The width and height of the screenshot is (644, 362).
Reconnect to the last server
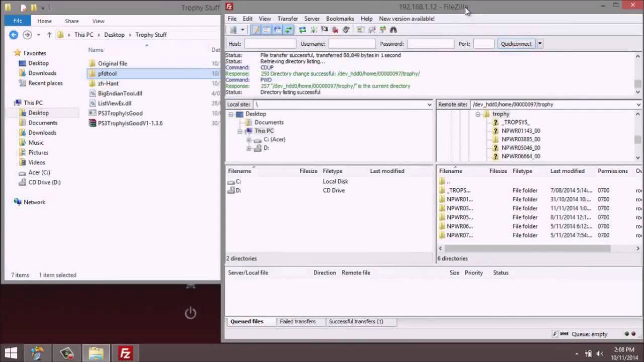[x=346, y=30]
